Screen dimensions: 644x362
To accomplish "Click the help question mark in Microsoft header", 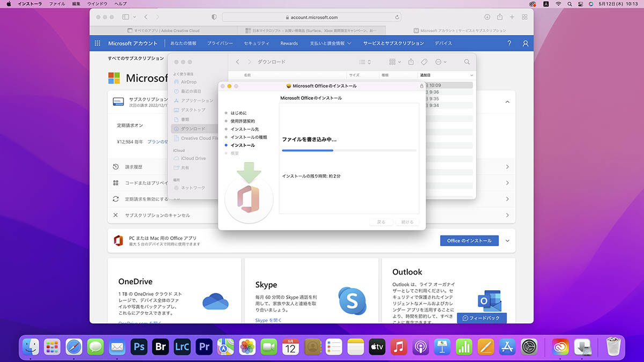I will [x=509, y=43].
